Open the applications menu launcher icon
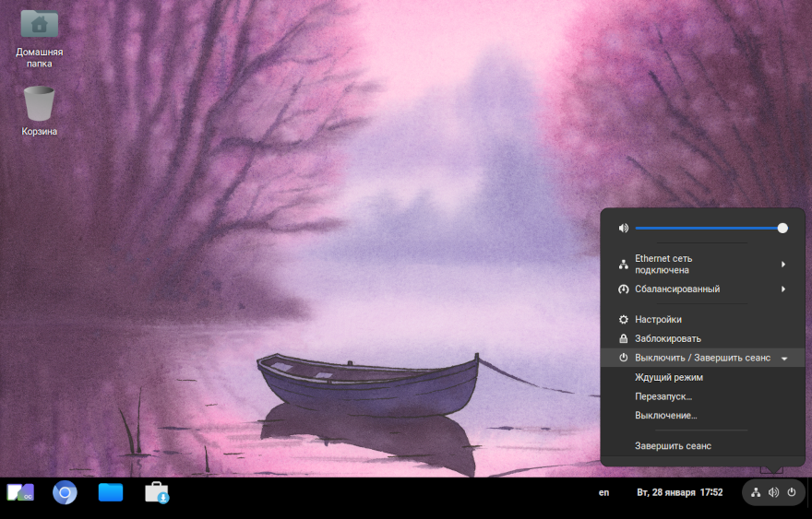The width and height of the screenshot is (812, 519). (x=20, y=493)
